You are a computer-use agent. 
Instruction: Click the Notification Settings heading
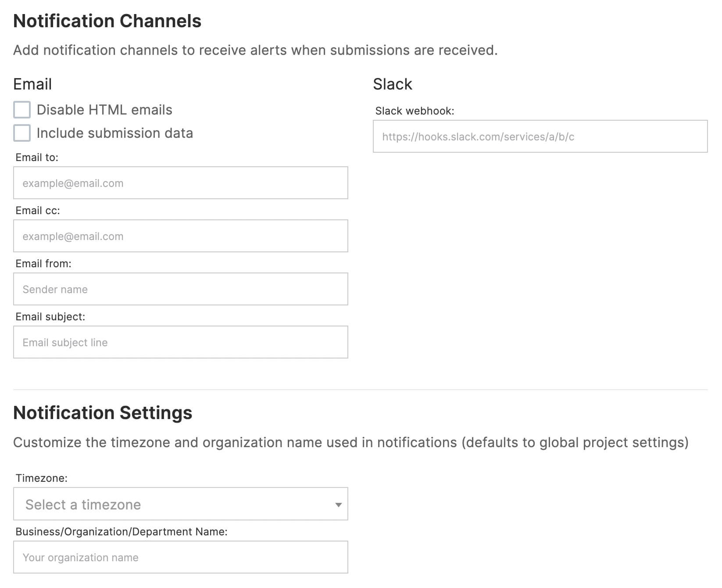pos(103,413)
